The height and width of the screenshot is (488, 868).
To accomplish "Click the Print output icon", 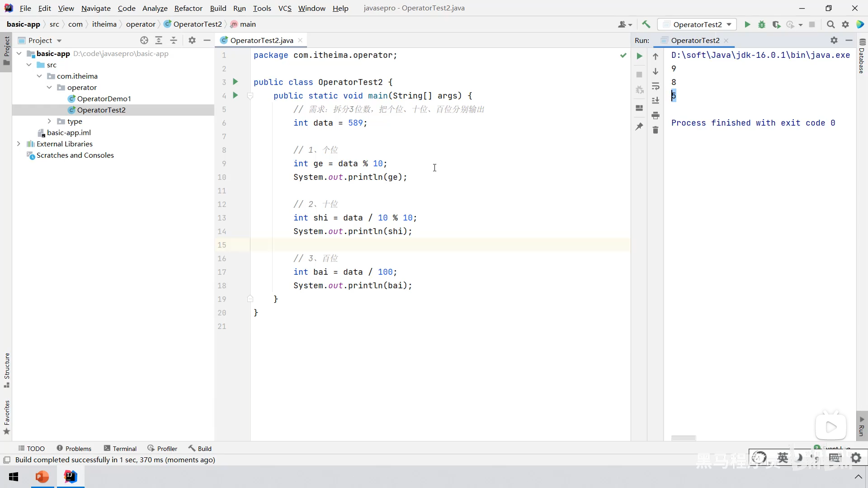I will tap(656, 116).
